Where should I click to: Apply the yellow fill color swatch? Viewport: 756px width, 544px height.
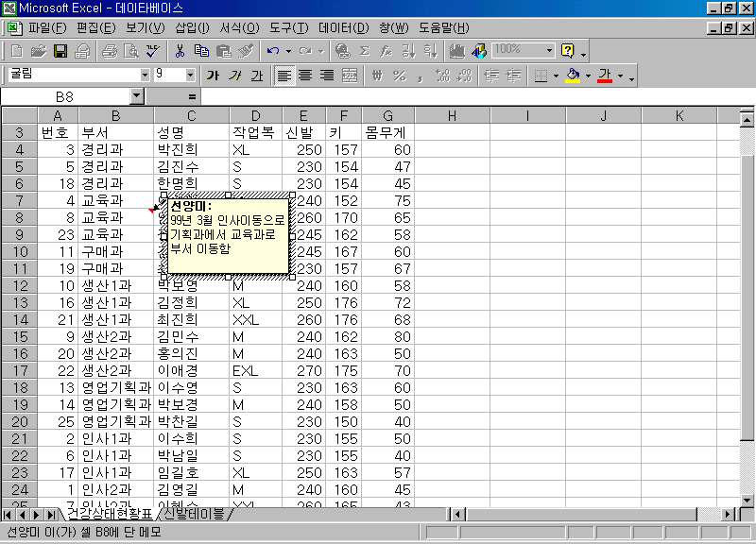572,76
